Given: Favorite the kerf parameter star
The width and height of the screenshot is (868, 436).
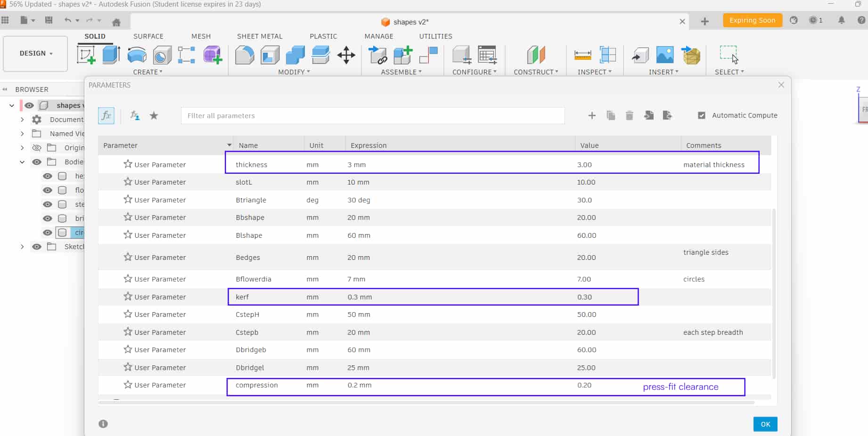Looking at the screenshot, I should pos(128,296).
